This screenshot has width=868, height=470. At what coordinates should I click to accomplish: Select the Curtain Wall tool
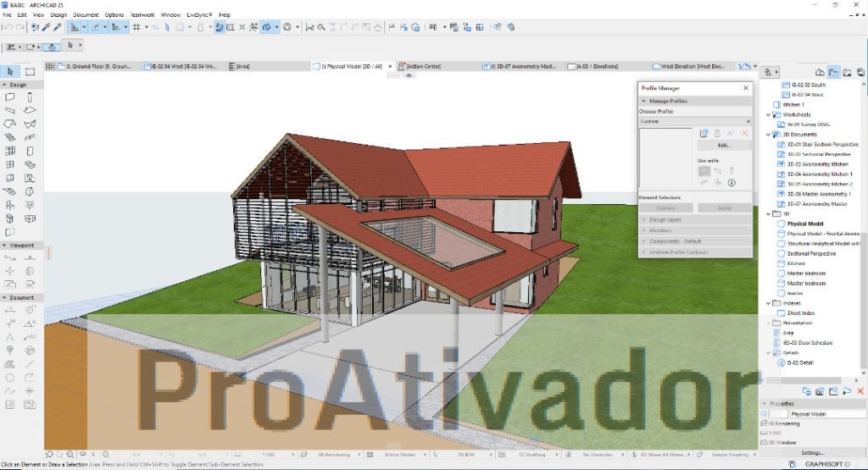10,151
